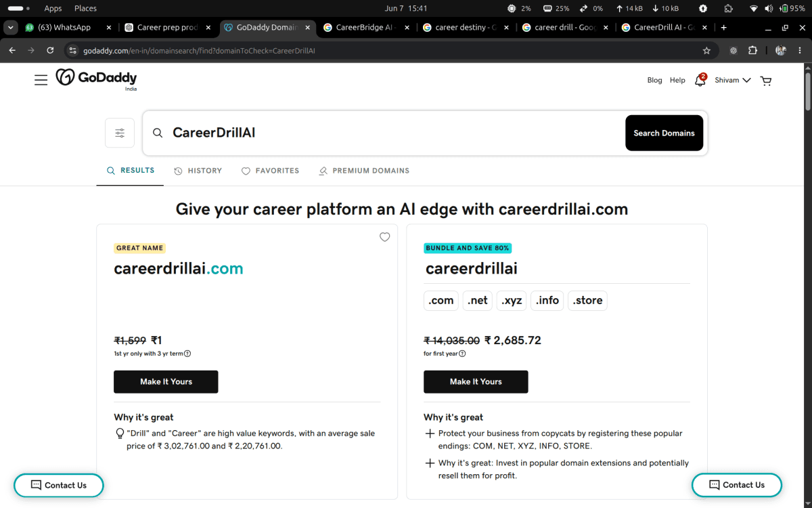
Task: Open the browser profile avatar
Action: (781, 50)
